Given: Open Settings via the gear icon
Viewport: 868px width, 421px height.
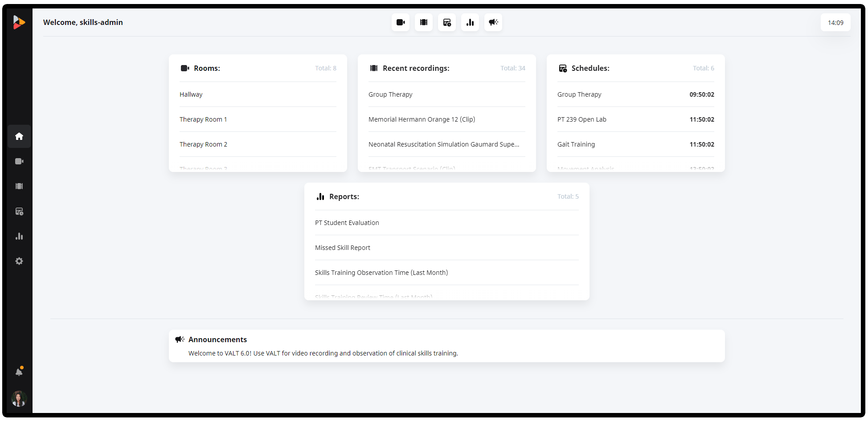Looking at the screenshot, I should click(19, 261).
